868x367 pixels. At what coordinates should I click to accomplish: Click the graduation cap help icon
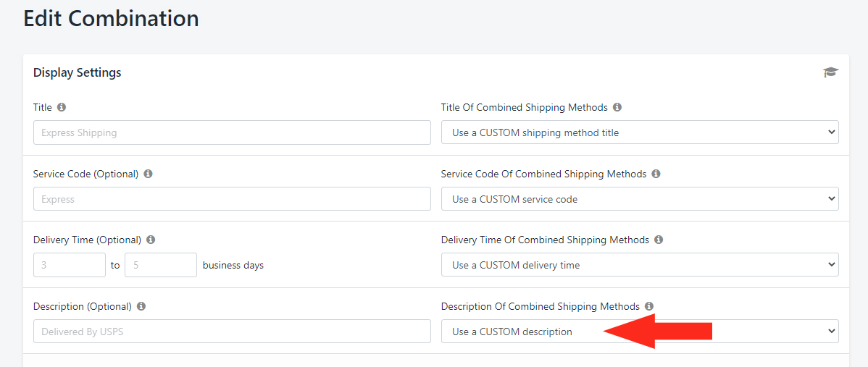click(x=830, y=72)
